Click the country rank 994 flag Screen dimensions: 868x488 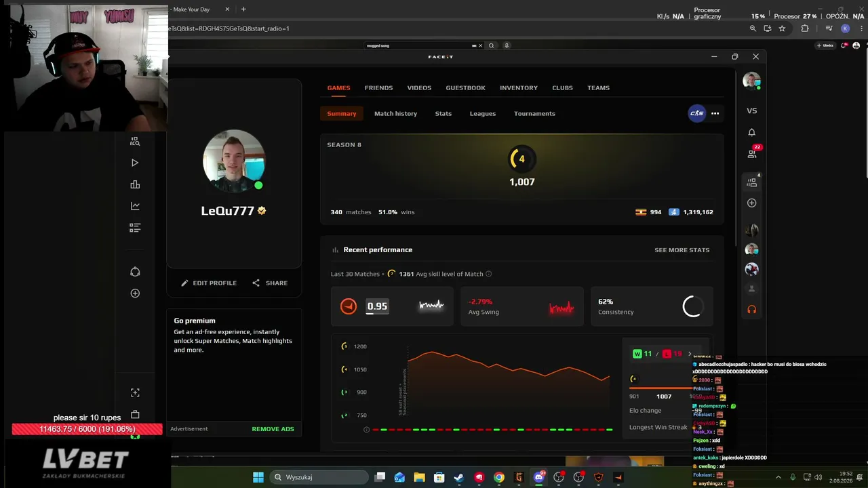[x=640, y=212]
